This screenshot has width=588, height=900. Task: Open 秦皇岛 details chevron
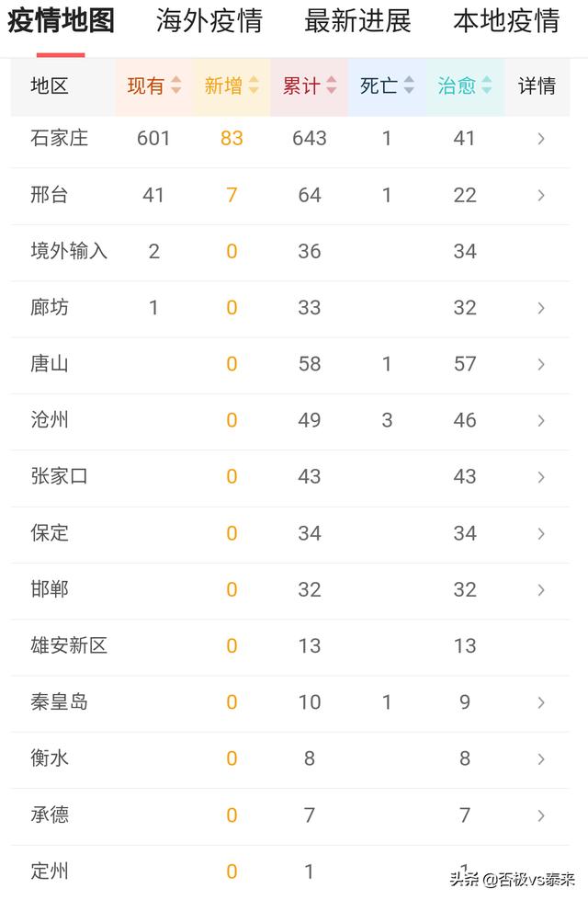click(540, 702)
